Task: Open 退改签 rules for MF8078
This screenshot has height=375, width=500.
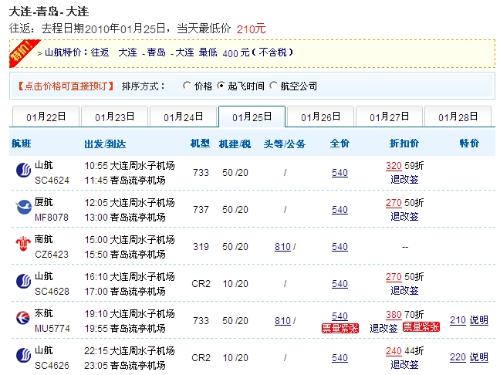Action: [x=404, y=217]
